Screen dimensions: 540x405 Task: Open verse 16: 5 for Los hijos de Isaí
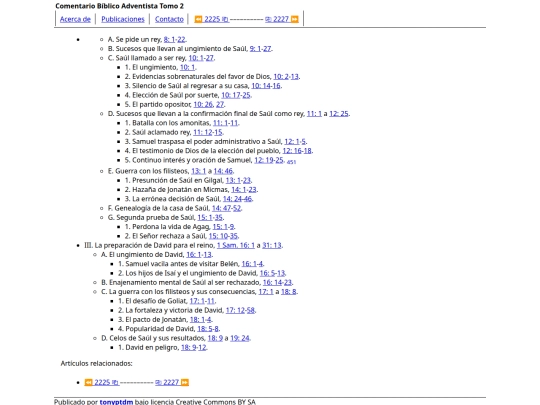pos(267,274)
